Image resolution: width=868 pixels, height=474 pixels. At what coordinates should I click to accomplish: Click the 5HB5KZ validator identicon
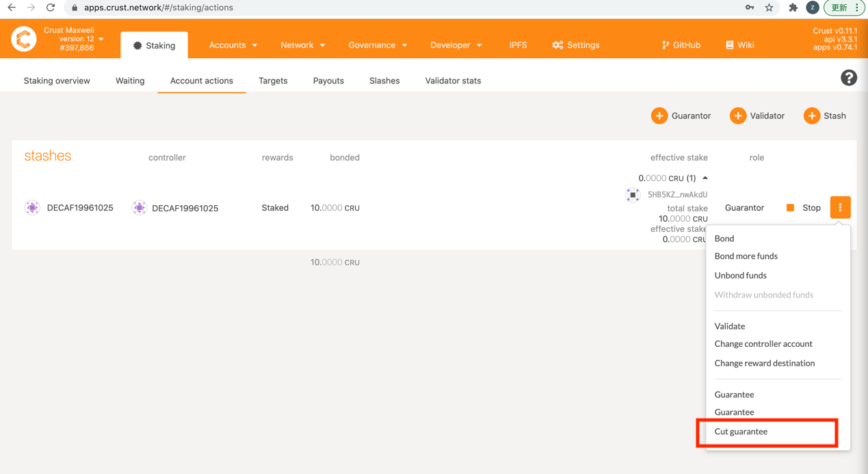[x=633, y=195]
